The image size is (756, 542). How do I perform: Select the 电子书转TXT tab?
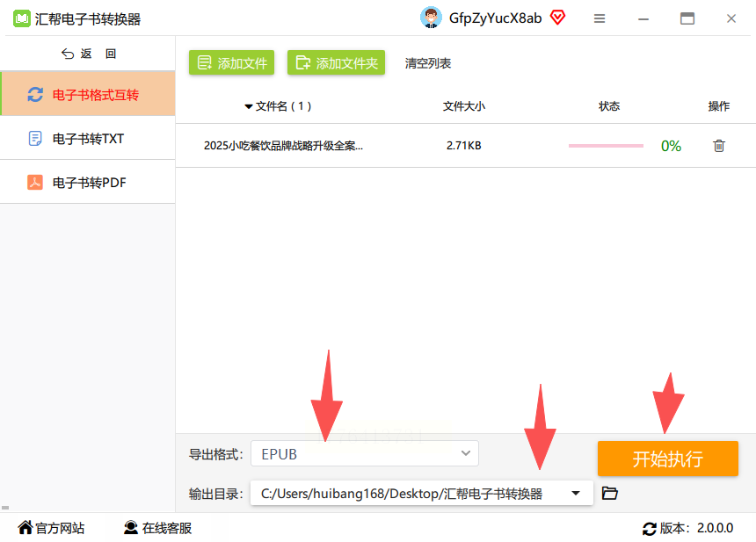[x=88, y=138]
